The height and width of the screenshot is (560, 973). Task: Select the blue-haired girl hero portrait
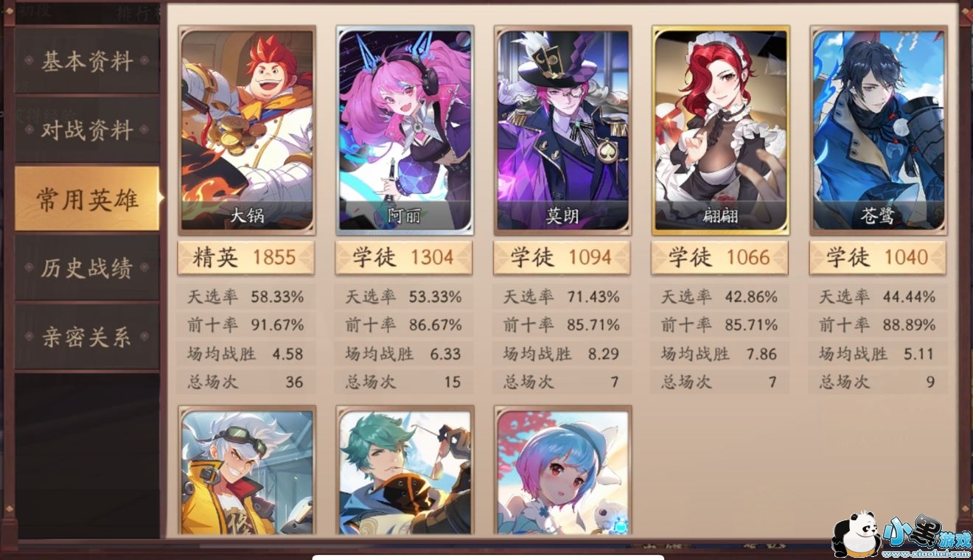tap(562, 471)
